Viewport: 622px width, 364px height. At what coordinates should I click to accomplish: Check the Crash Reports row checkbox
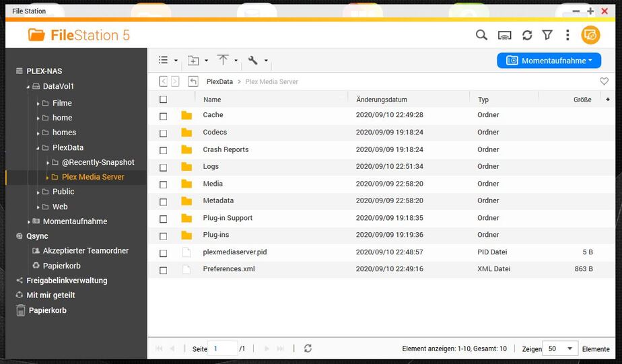tap(163, 150)
